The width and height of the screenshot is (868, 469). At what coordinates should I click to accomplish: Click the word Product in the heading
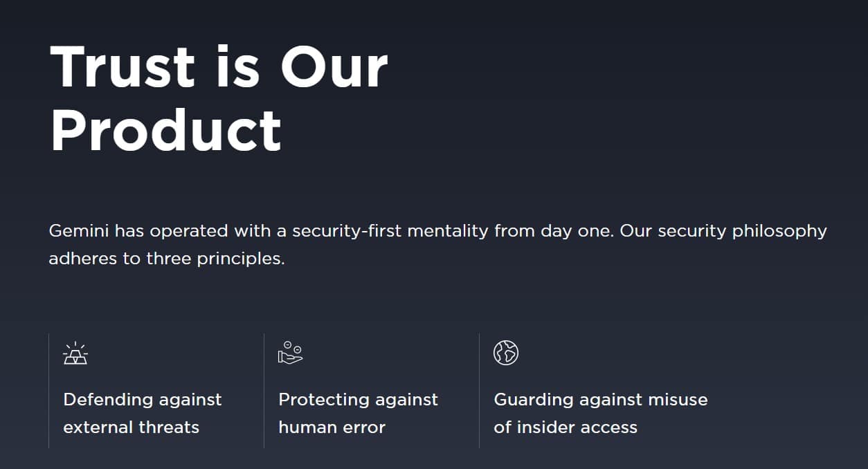(166, 131)
